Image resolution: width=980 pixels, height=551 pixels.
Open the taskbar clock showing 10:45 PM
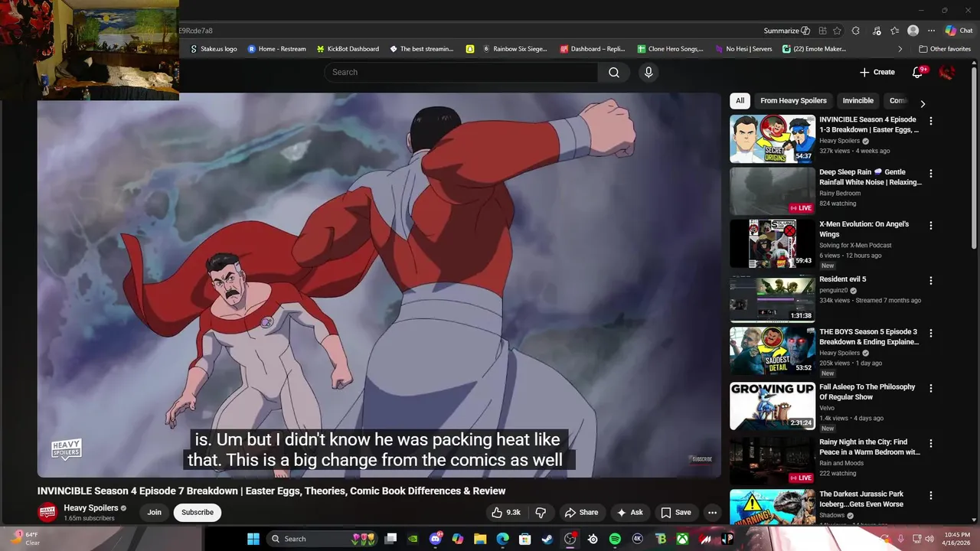click(957, 539)
